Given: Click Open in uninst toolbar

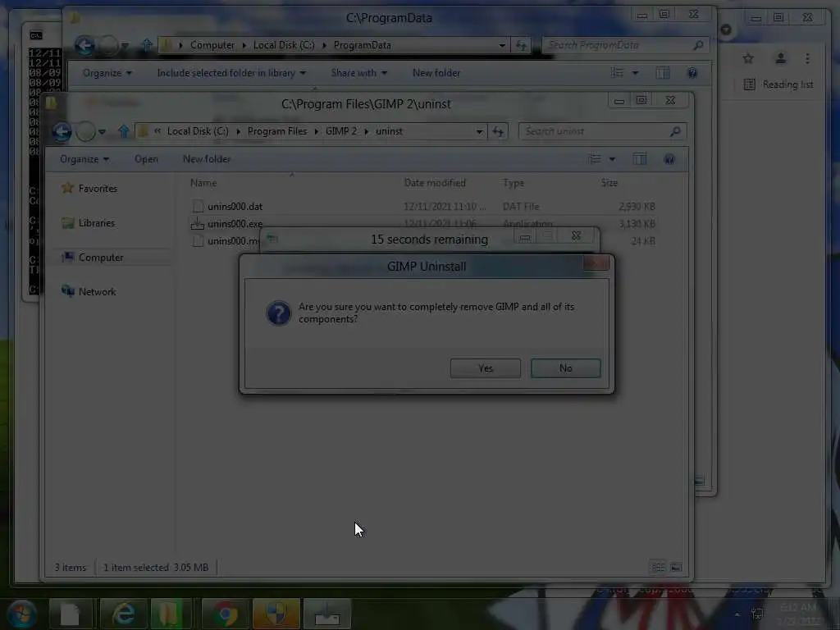Looking at the screenshot, I should point(146,159).
